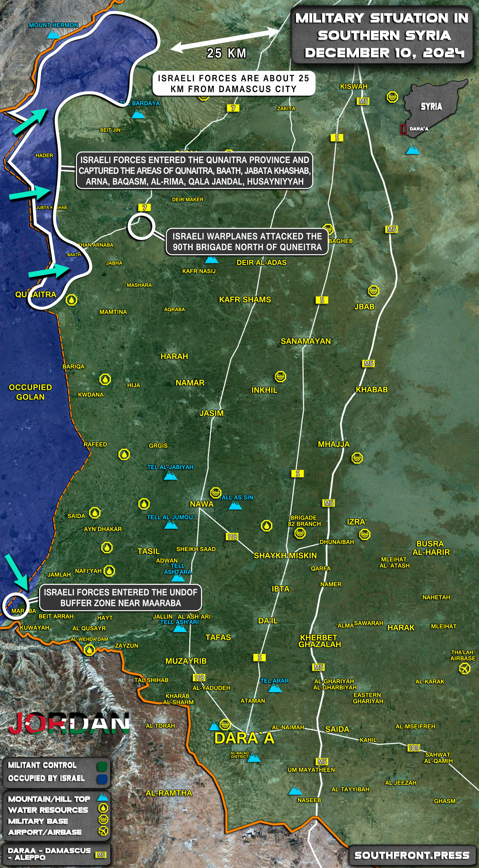Image resolution: width=479 pixels, height=868 pixels.
Task: Select the Tel Arar hilltop icon
Action: coord(275,688)
